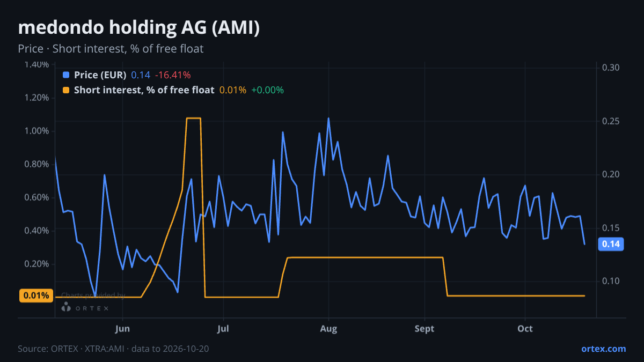Click the 0.25 right axis label
This screenshot has height=362, width=644.
click(x=611, y=121)
